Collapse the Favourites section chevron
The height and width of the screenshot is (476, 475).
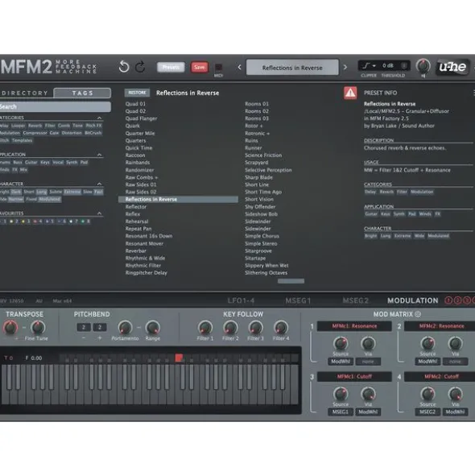(99, 213)
